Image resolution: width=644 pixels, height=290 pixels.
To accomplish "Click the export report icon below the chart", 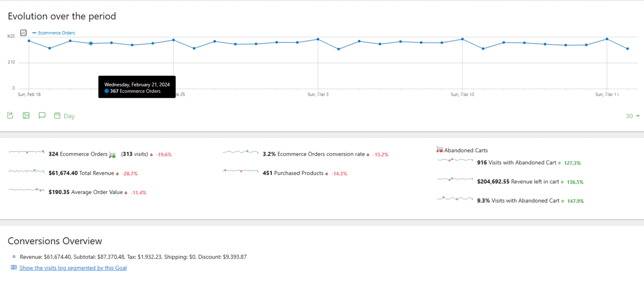I will pos(10,115).
